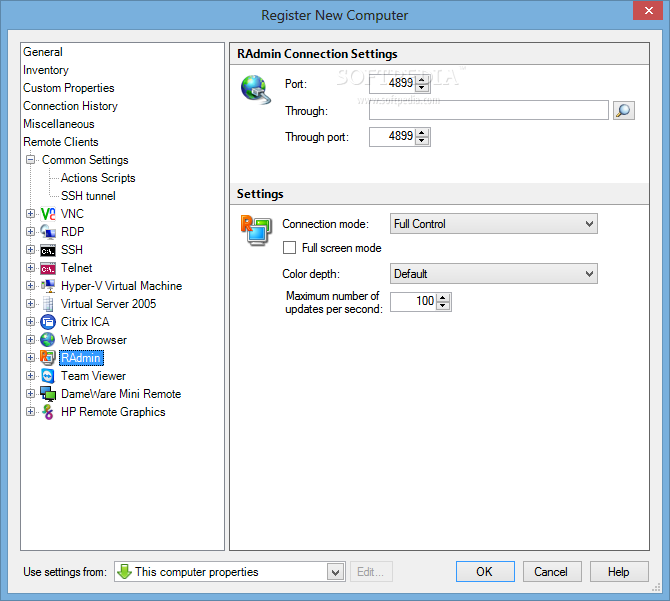The width and height of the screenshot is (670, 601).
Task: Expand the SSH tree node
Action: (x=30, y=249)
